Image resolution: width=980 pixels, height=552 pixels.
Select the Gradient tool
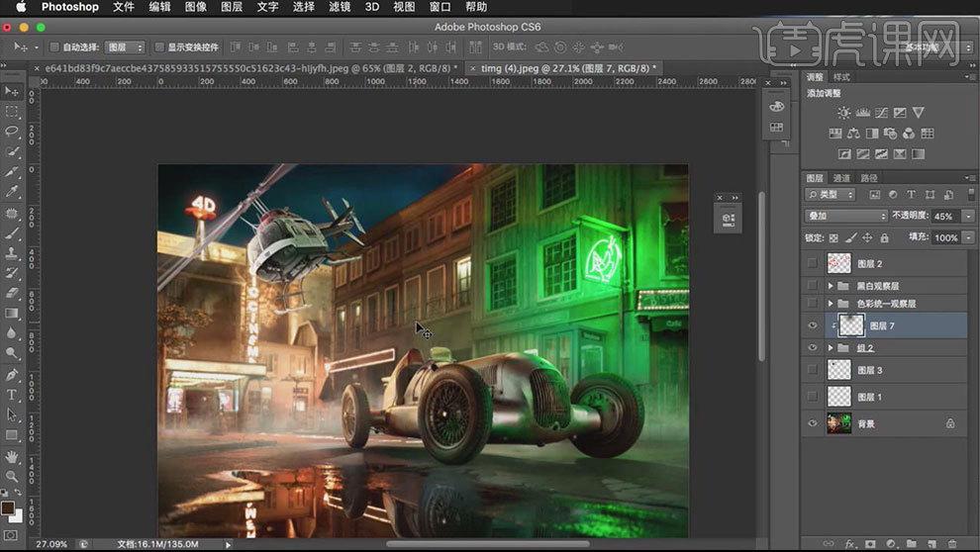click(x=11, y=313)
